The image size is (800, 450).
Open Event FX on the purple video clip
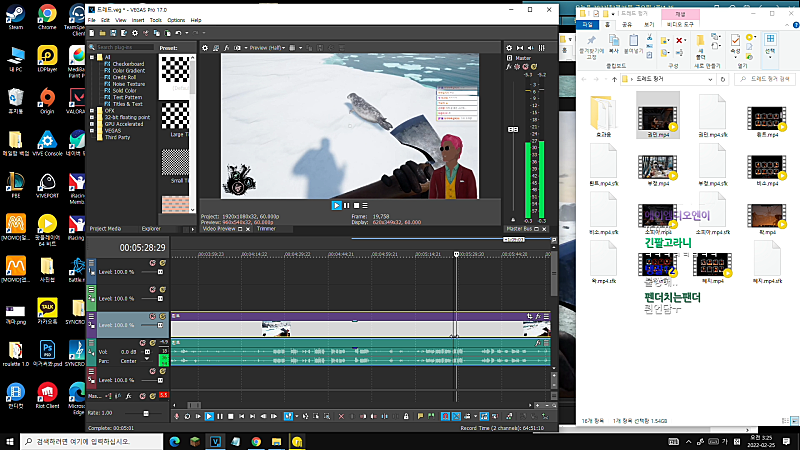tap(538, 316)
